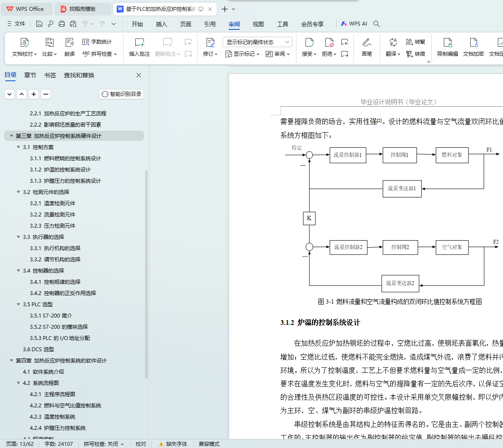Viewport: 503px width, 448px height.
Task: Open 显示标记的最终状态 dropdown
Action: coord(258,42)
